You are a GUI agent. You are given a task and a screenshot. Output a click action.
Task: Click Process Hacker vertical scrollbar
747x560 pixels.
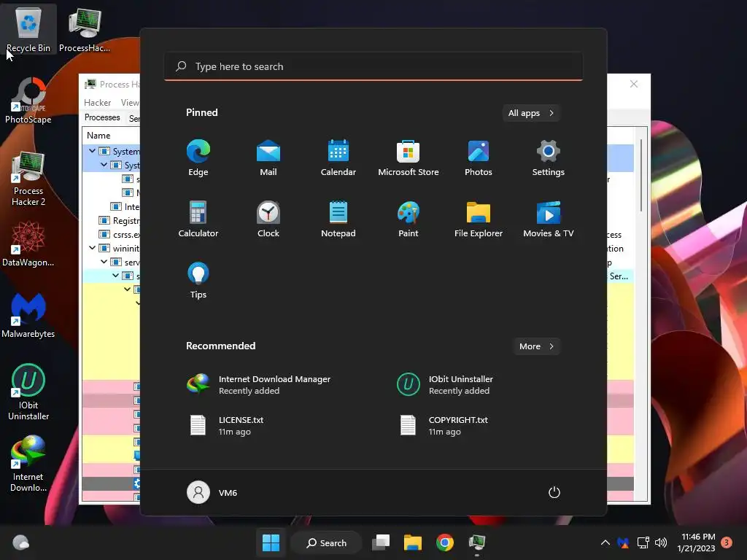[641, 175]
